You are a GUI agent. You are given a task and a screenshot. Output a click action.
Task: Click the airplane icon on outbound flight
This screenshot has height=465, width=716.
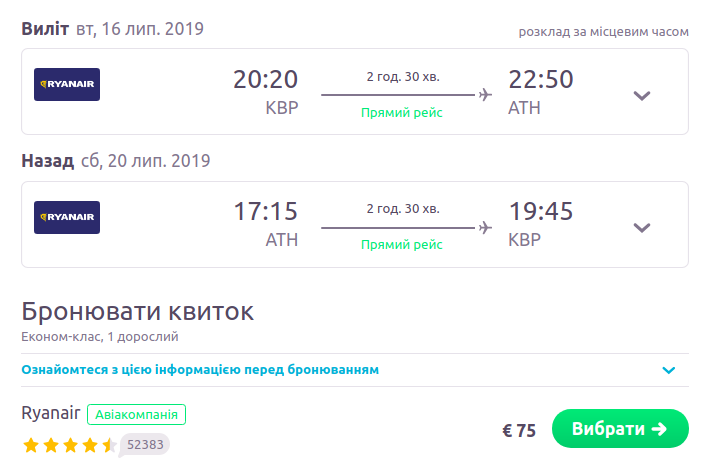click(x=486, y=95)
